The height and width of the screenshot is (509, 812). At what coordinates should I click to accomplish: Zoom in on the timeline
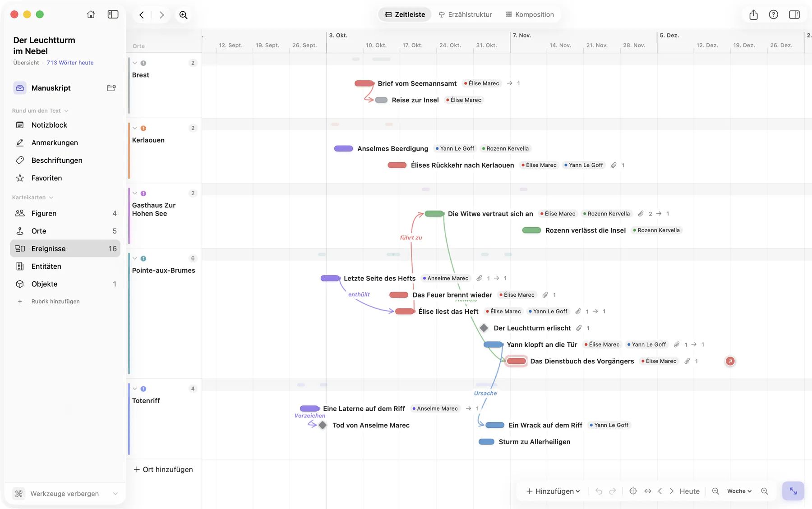tap(764, 491)
